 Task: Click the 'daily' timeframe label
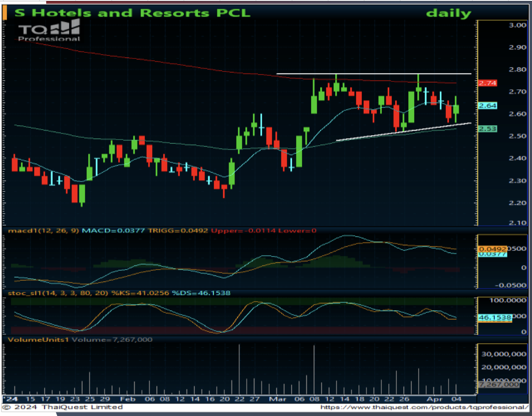tap(448, 14)
